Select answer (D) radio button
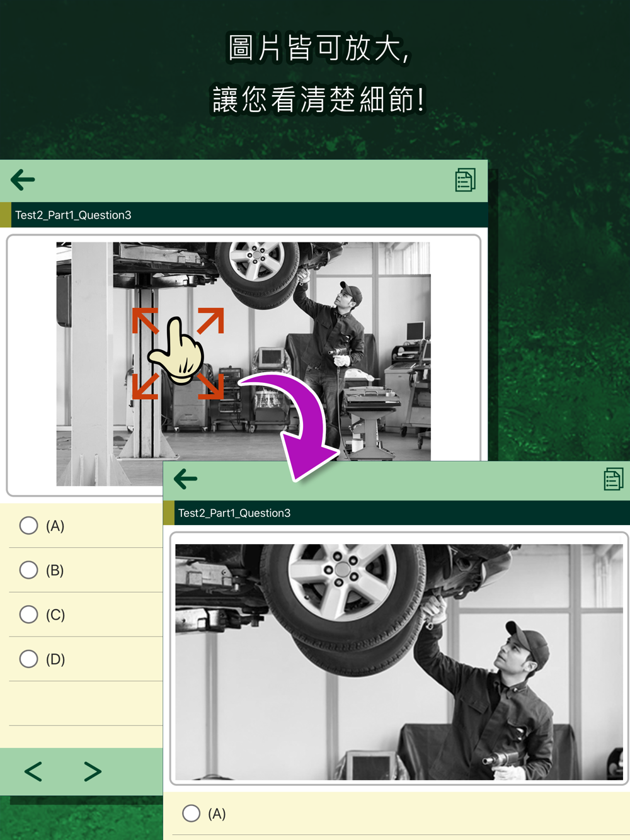Viewport: 630px width, 840px height. click(28, 659)
